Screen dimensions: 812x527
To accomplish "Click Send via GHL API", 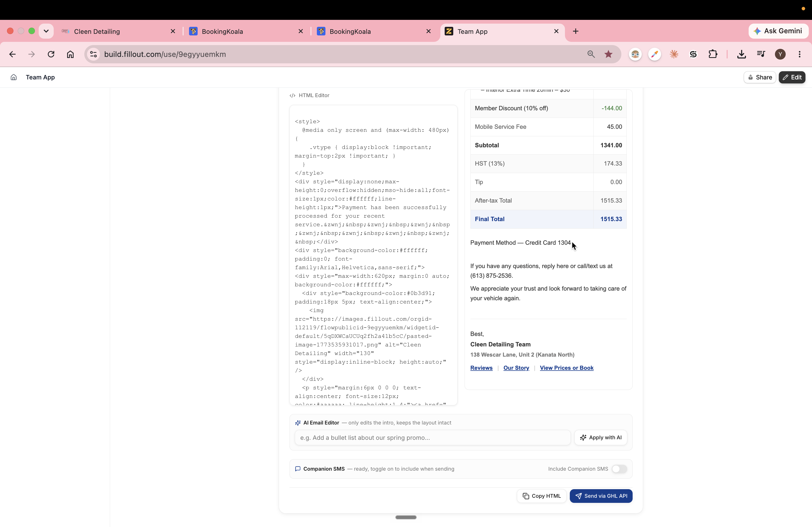I will [x=601, y=496].
